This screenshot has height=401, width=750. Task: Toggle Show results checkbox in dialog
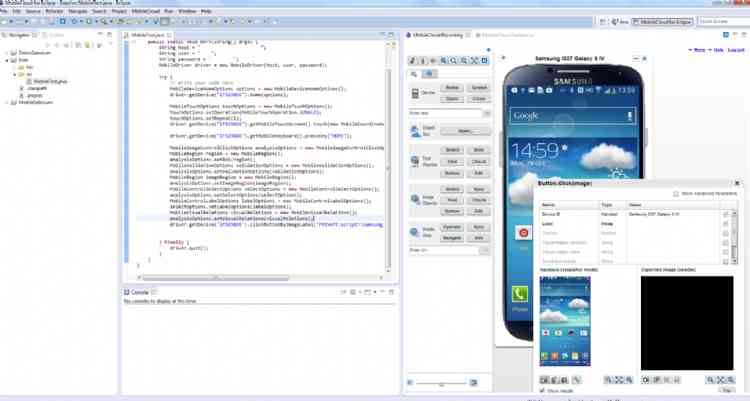tap(542, 391)
